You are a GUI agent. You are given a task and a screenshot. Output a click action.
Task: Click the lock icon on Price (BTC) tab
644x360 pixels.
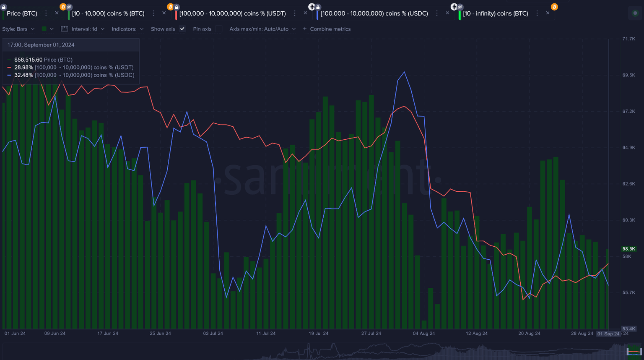coord(4,7)
